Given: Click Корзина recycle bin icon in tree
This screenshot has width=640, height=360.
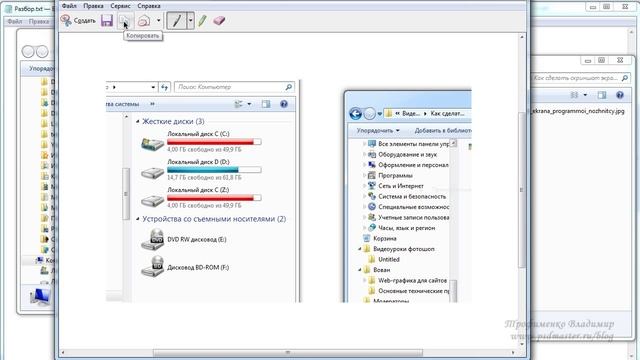Looking at the screenshot, I should click(367, 238).
